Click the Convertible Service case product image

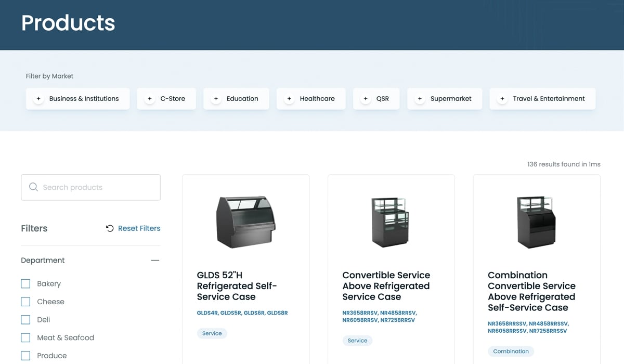coord(391,222)
